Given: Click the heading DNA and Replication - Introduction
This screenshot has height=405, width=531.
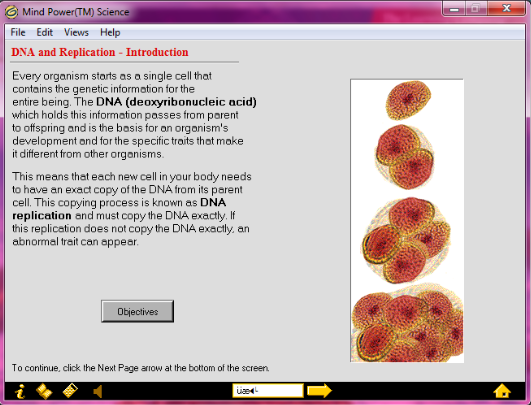Looking at the screenshot, I should (x=100, y=52).
